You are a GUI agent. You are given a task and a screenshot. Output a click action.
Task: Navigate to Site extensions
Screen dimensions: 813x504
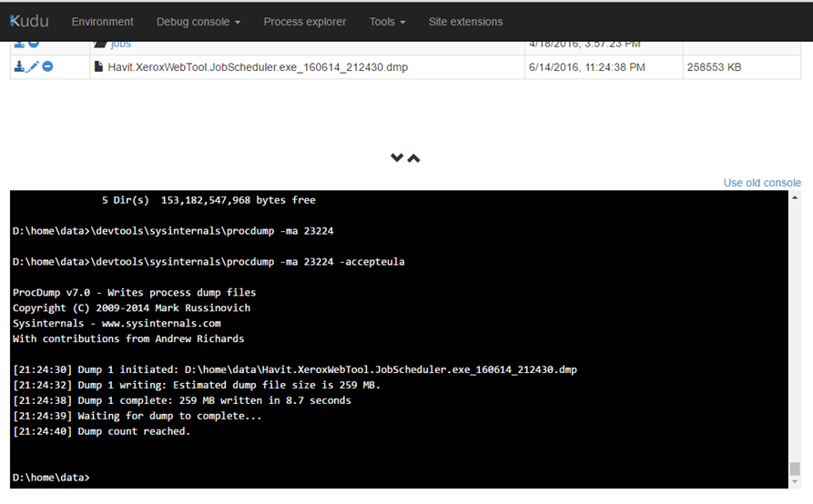pyautogui.click(x=465, y=22)
